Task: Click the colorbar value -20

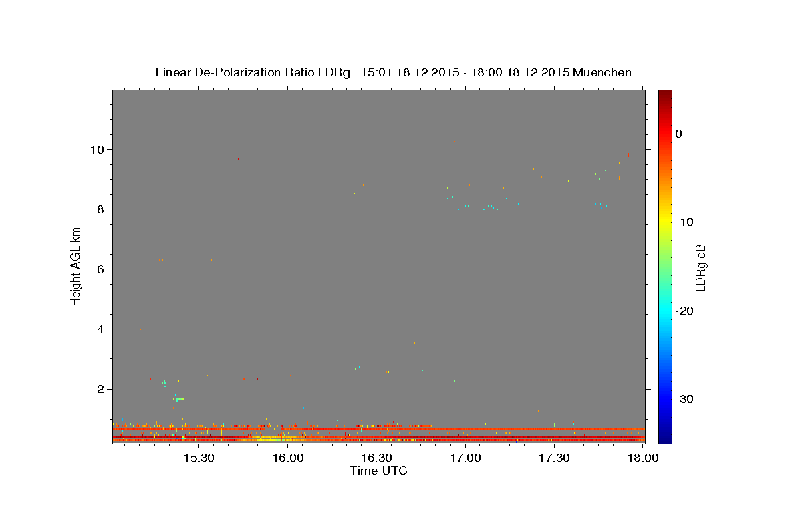Action: (684, 311)
